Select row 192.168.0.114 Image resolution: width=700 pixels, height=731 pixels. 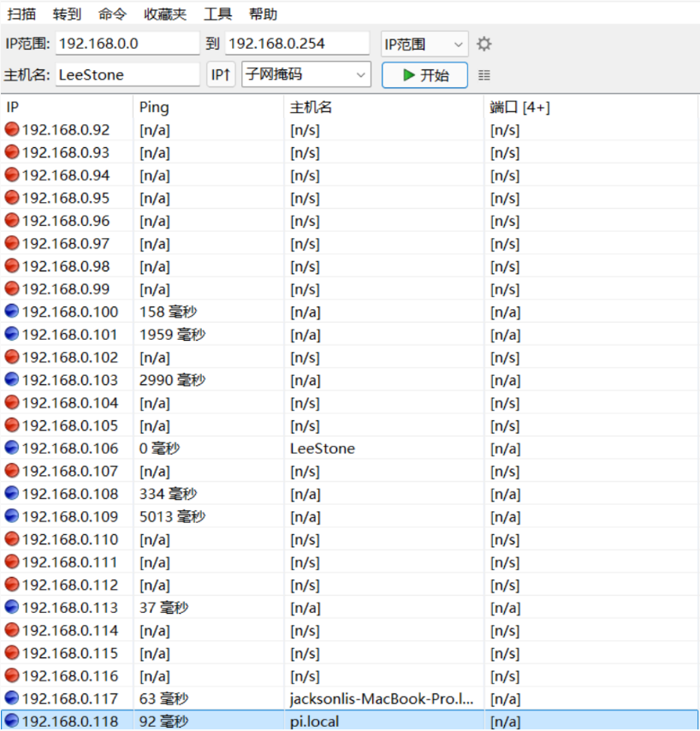[349, 630]
